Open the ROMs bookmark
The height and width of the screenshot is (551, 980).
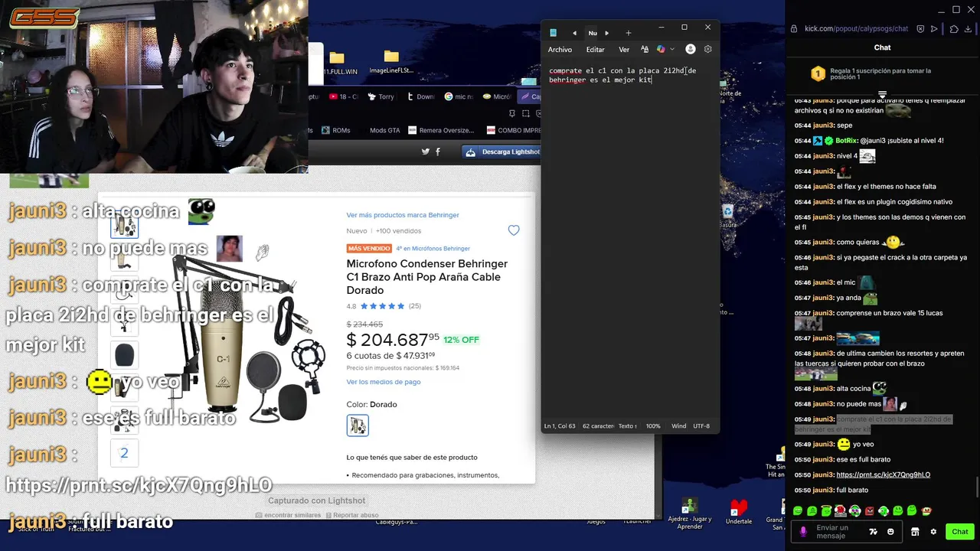coord(336,130)
